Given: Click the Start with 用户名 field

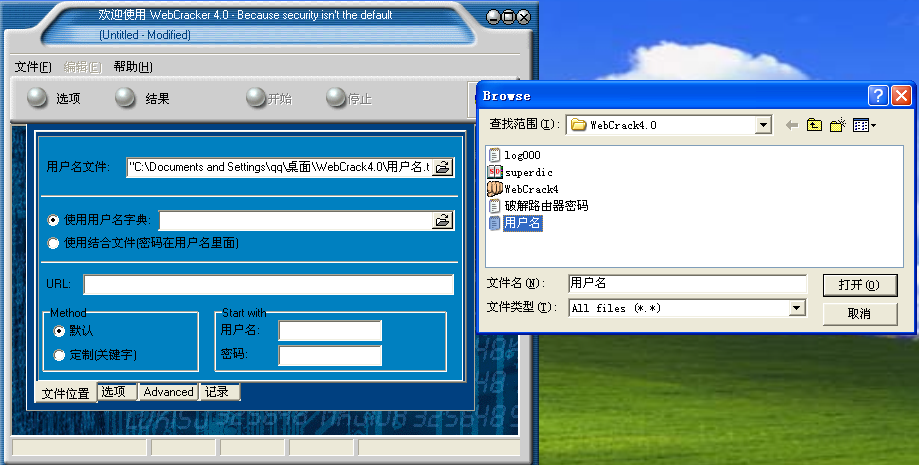Looking at the screenshot, I should (330, 331).
